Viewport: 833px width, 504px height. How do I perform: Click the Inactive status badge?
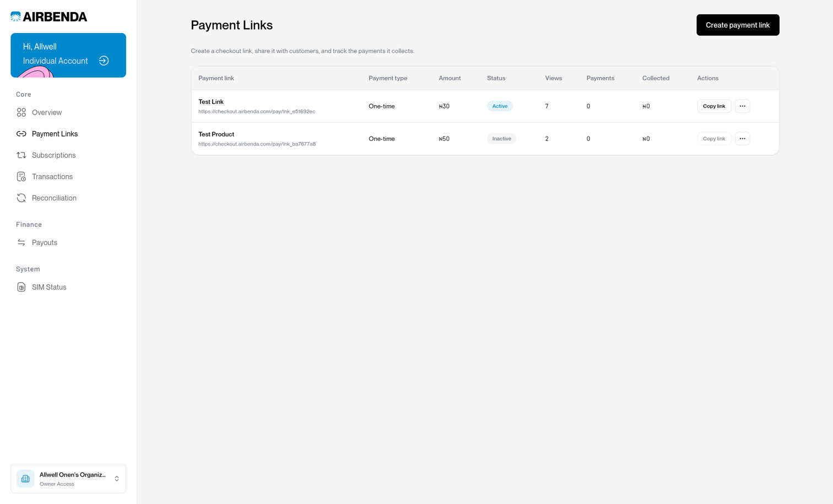[501, 139]
